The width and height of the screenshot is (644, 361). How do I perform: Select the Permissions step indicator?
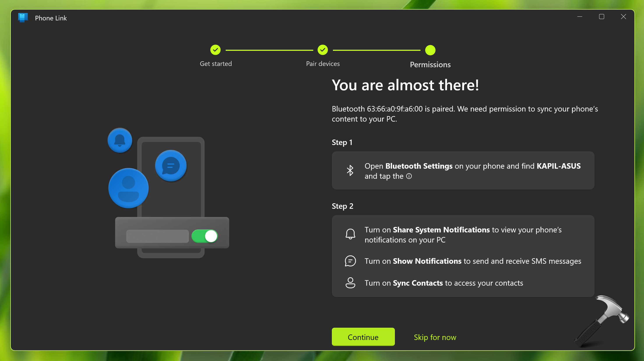[x=430, y=50]
